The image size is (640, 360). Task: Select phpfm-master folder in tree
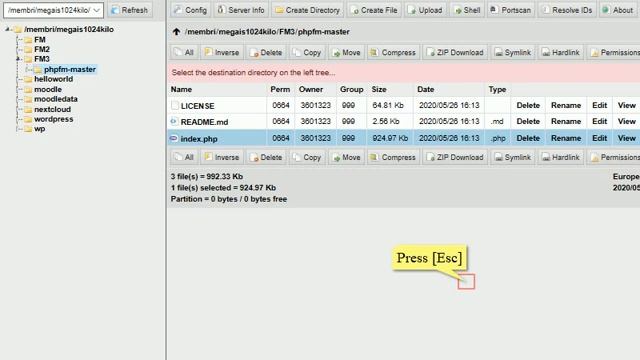click(70, 69)
